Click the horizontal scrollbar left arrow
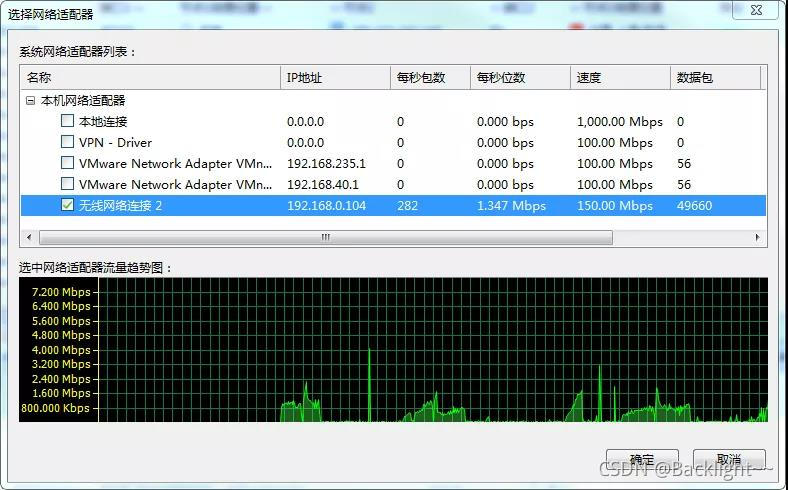This screenshot has width=788, height=490. click(x=29, y=237)
